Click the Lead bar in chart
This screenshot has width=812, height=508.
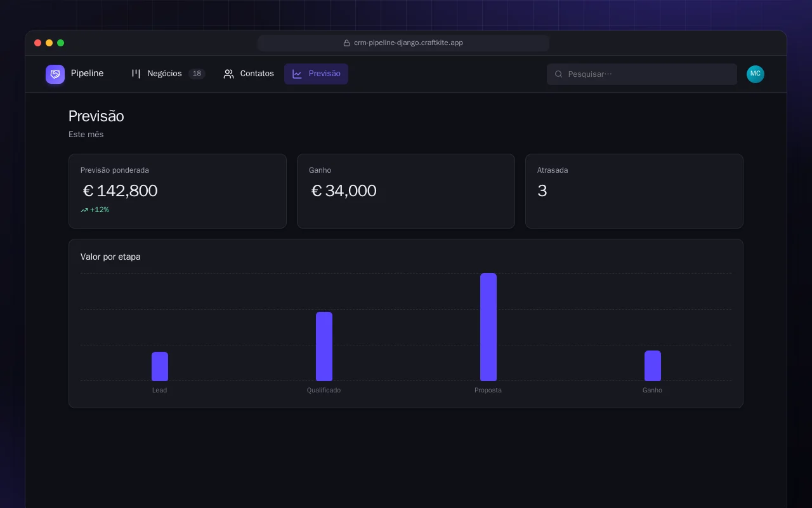pos(160,366)
